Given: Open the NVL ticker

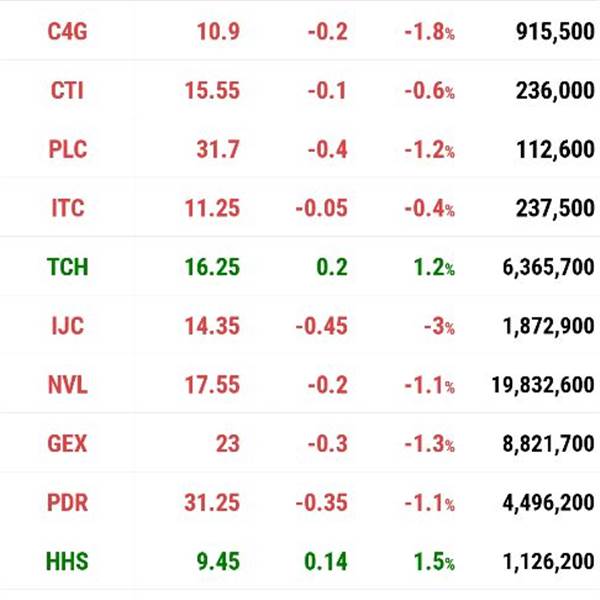Looking at the screenshot, I should click(68, 385).
